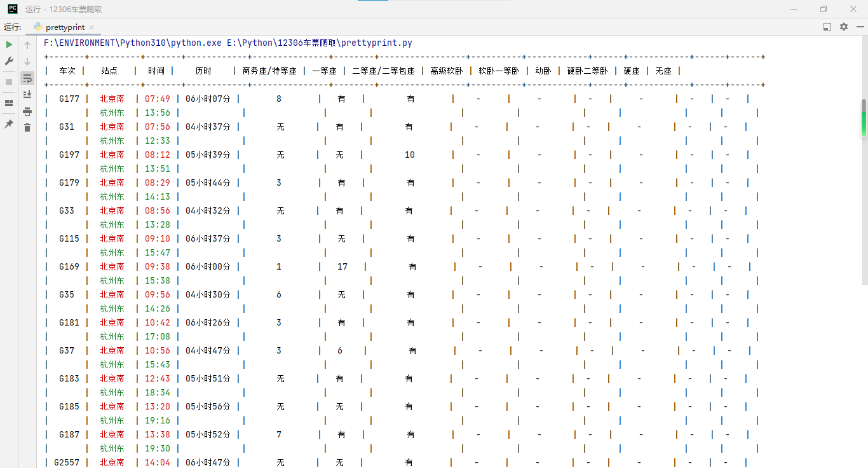Click duration 04小时47分
Screen dimensions: 868x468
tap(208, 350)
